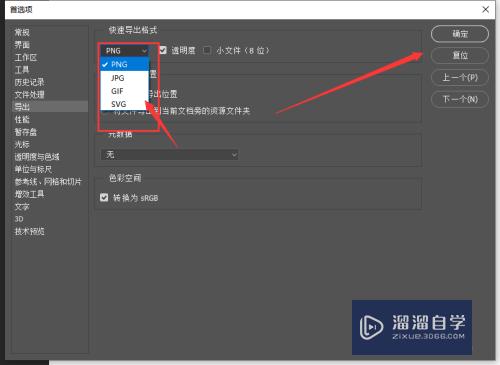Go to 技术预览 preferences

(29, 231)
